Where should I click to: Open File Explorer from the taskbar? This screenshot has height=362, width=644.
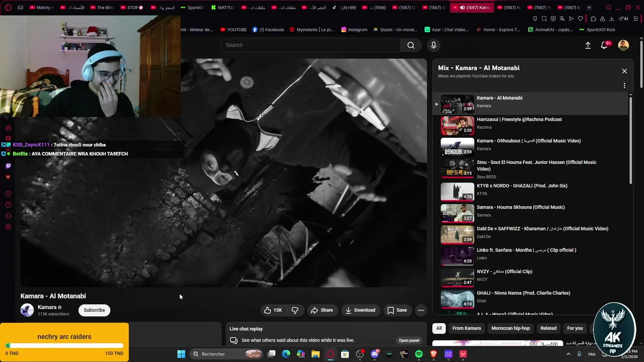pyautogui.click(x=315, y=354)
